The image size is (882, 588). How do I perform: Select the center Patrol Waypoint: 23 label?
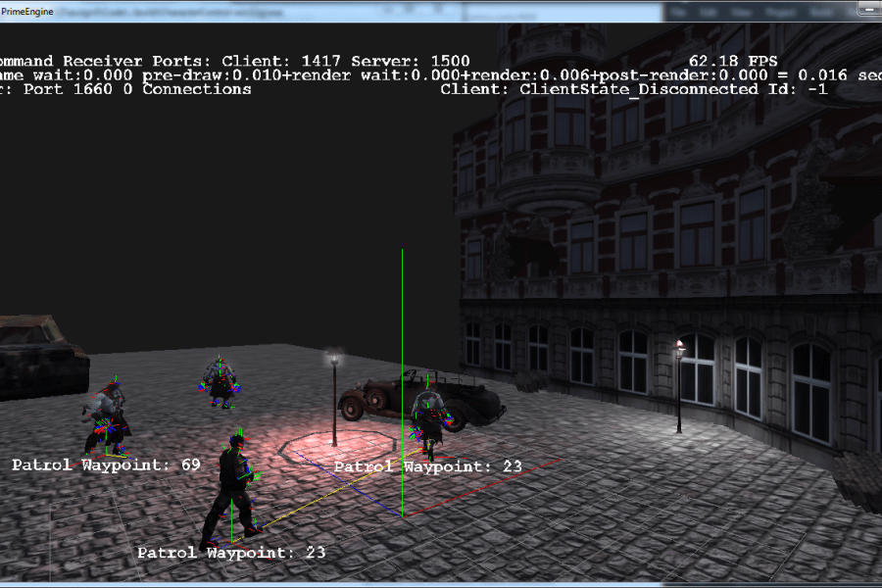coord(428,466)
